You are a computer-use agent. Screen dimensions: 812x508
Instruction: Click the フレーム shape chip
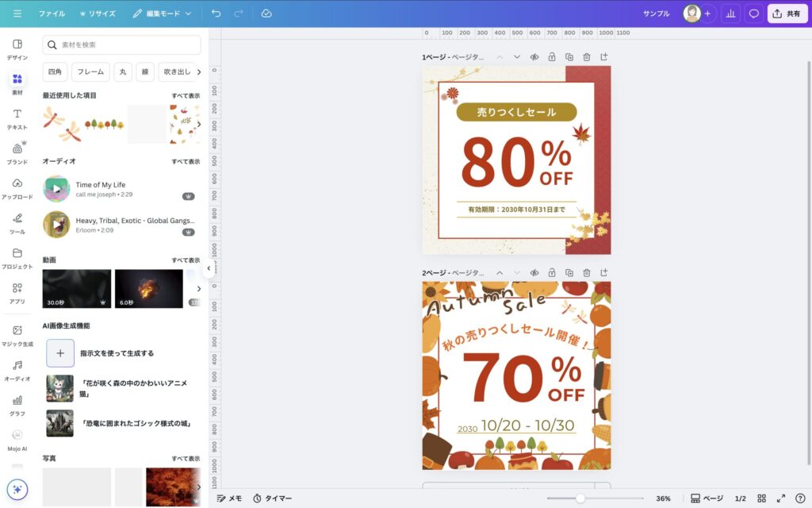[x=90, y=72]
